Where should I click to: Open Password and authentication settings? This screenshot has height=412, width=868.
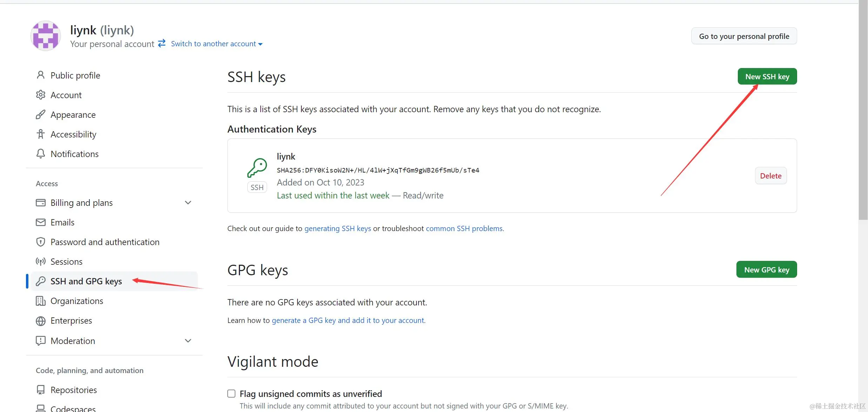pyautogui.click(x=105, y=242)
